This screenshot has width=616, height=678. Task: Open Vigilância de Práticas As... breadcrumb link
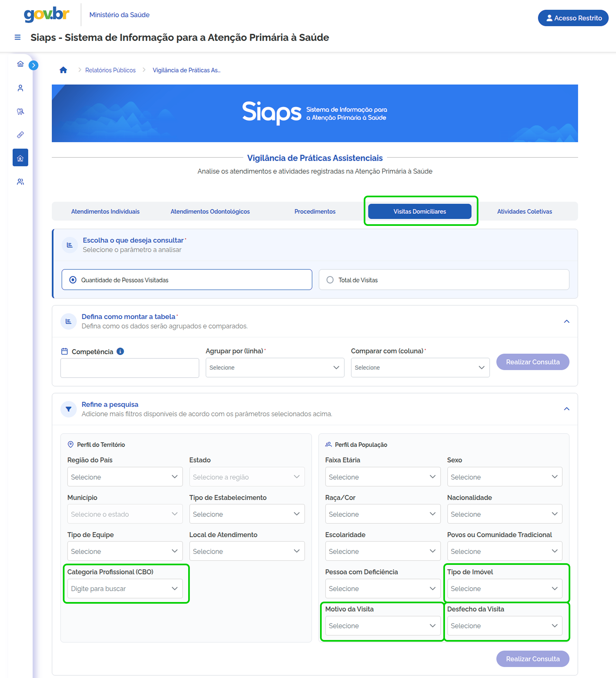pyautogui.click(x=187, y=70)
